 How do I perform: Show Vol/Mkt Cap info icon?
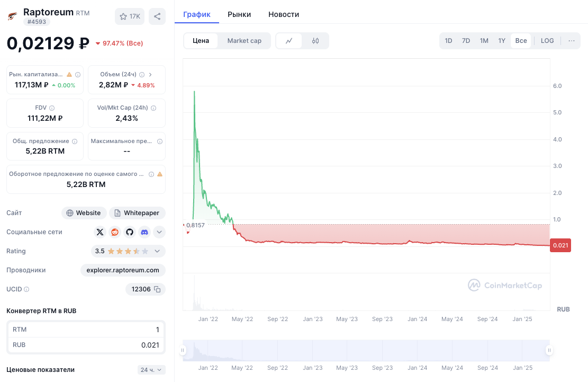[153, 108]
